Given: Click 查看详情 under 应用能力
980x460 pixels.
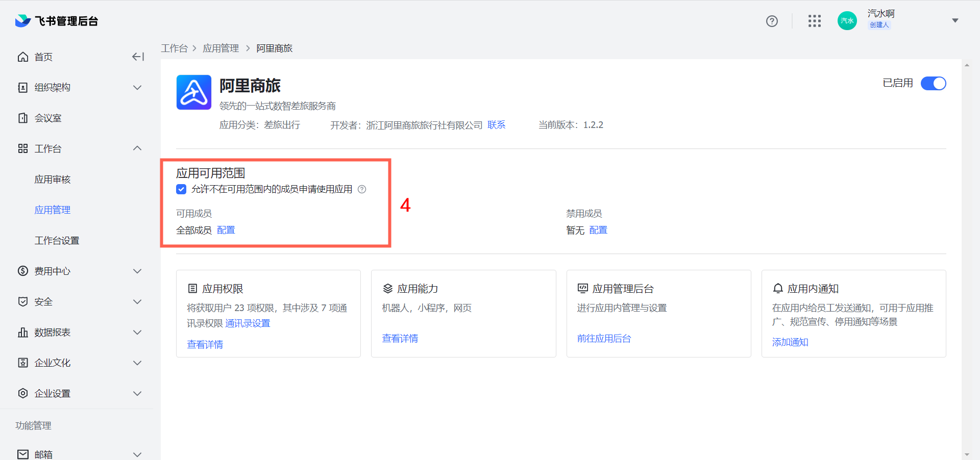Looking at the screenshot, I should click(x=400, y=338).
